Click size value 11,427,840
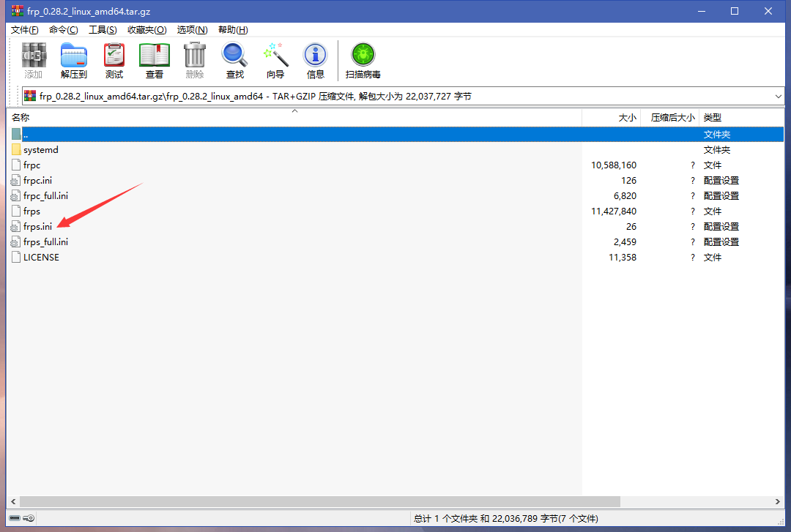The image size is (791, 532). pyautogui.click(x=614, y=211)
